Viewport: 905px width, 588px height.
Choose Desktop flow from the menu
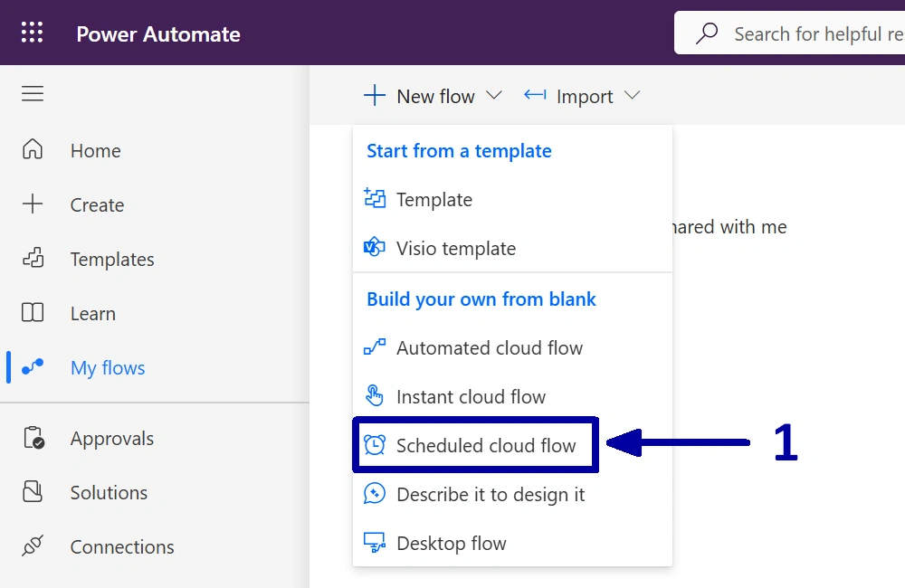point(512,543)
